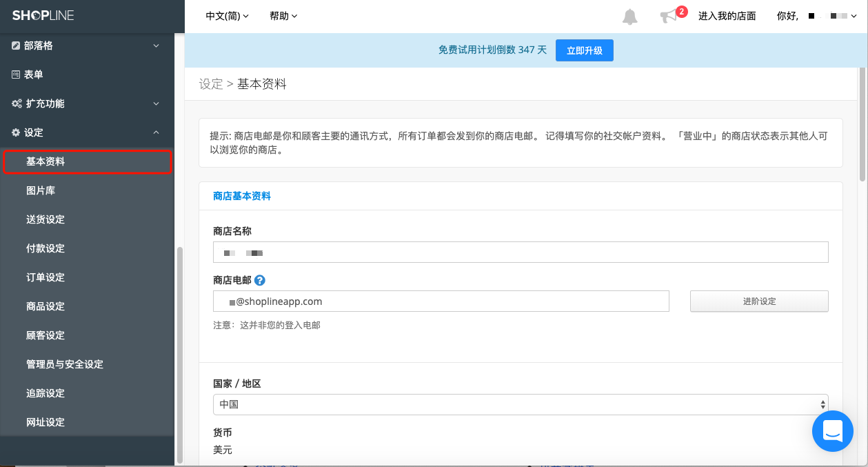The width and height of the screenshot is (868, 467).
Task: Click the sidebar vertical scrollbar
Action: pyautogui.click(x=180, y=355)
